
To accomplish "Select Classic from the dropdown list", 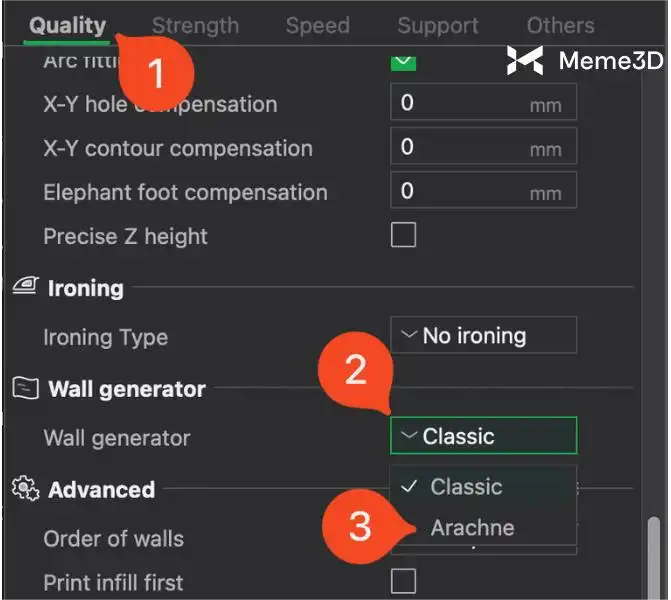I will [x=466, y=487].
